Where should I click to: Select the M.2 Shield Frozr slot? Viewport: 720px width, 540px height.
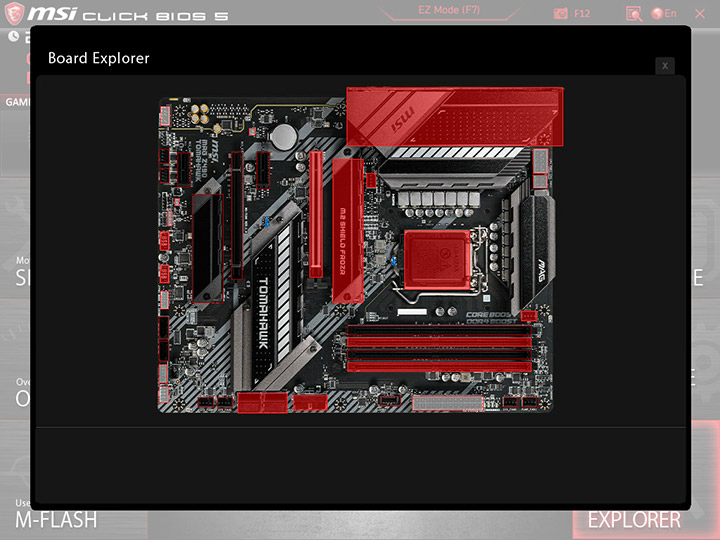tap(348, 231)
